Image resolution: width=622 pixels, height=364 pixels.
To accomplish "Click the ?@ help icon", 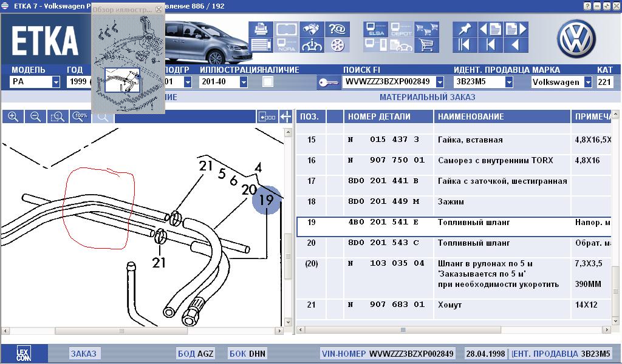I will tap(337, 29).
